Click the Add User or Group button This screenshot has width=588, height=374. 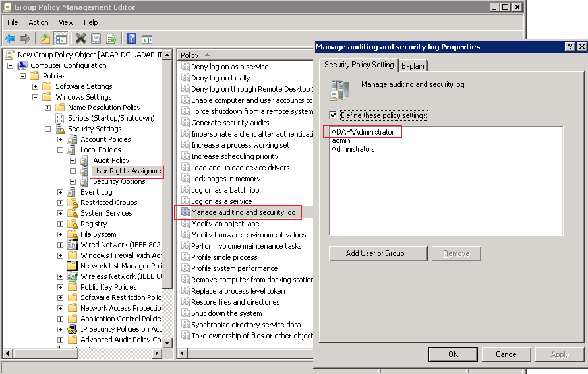click(378, 253)
